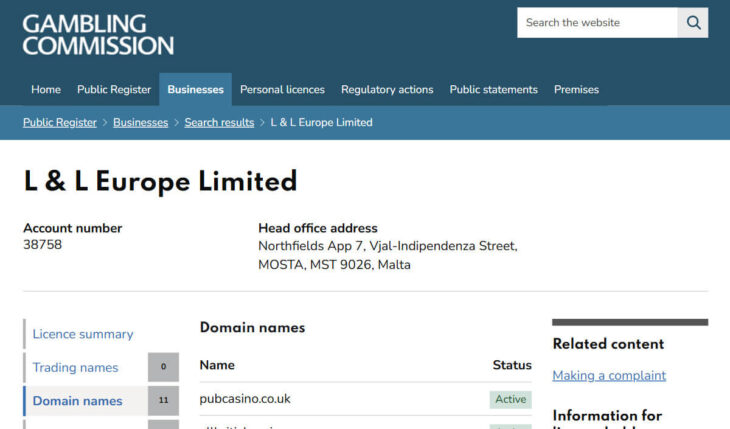This screenshot has height=429, width=730.
Task: Open Public statements nav item
Action: point(493,89)
